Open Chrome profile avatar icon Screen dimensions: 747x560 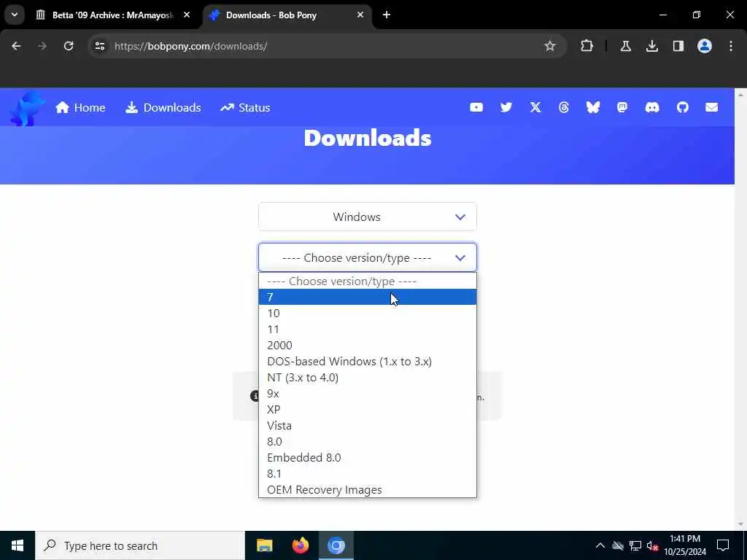pos(705,46)
